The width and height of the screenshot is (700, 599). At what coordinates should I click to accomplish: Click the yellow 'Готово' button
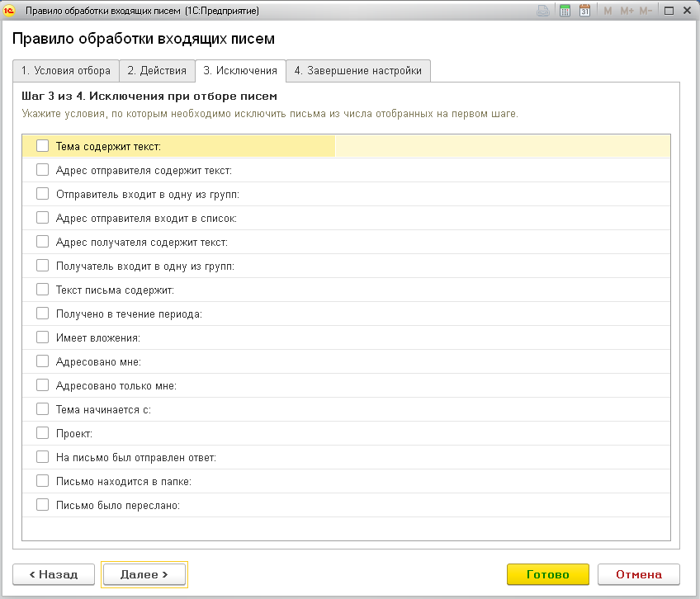point(547,574)
